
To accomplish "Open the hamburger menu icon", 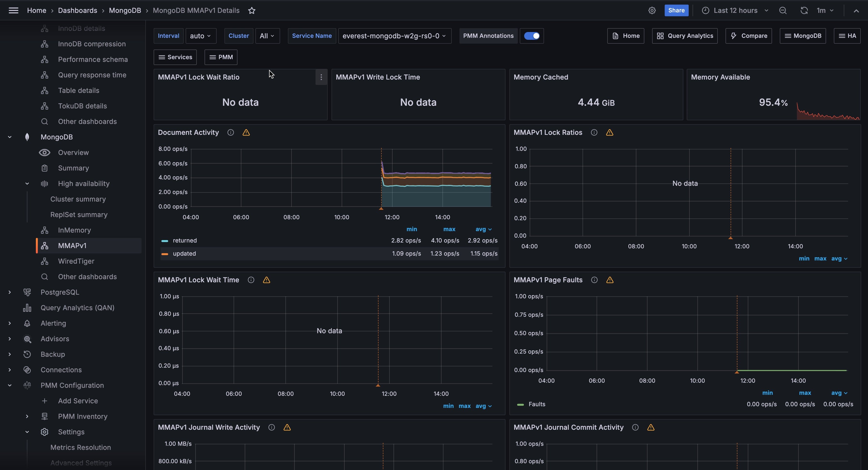I will click(x=14, y=10).
